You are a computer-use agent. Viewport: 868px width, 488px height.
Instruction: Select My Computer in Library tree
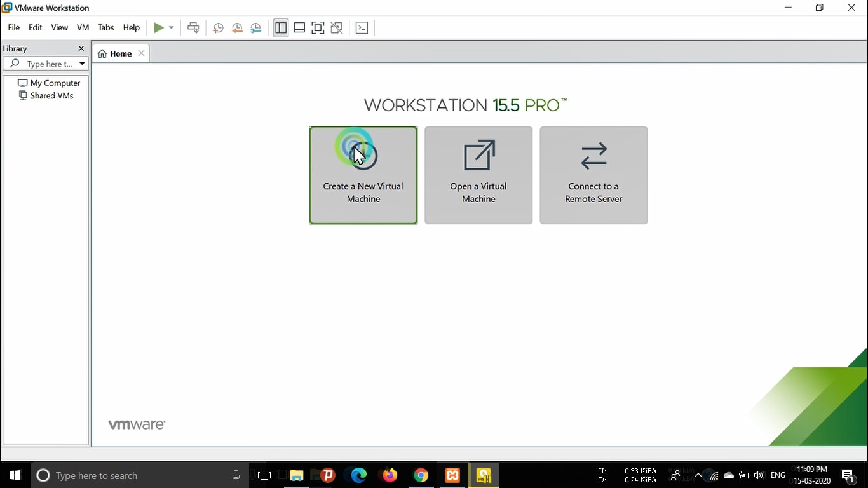pyautogui.click(x=55, y=83)
